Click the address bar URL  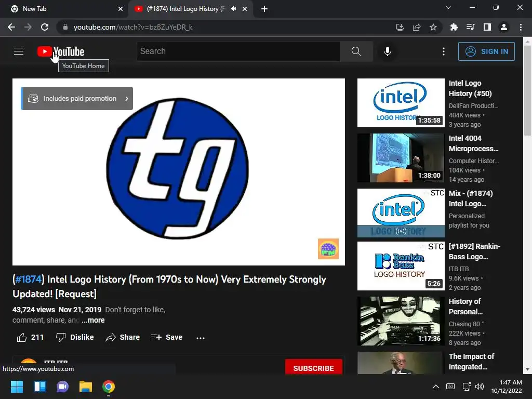pyautogui.click(x=133, y=27)
